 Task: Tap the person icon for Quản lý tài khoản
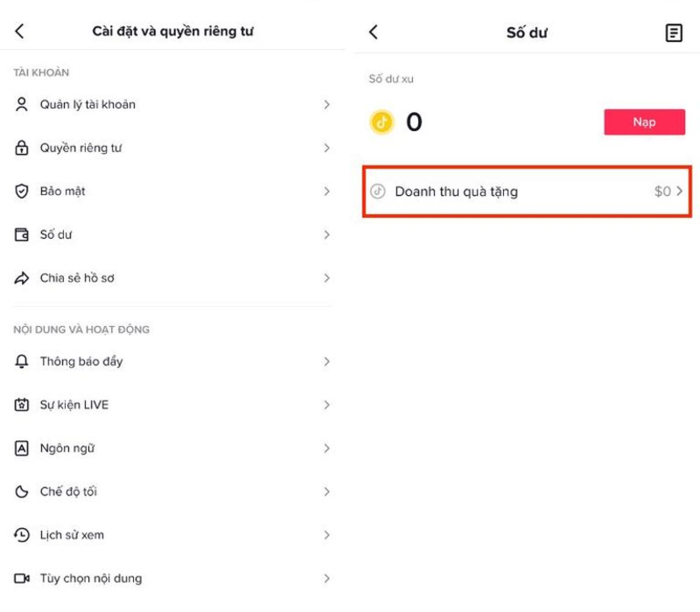23,105
